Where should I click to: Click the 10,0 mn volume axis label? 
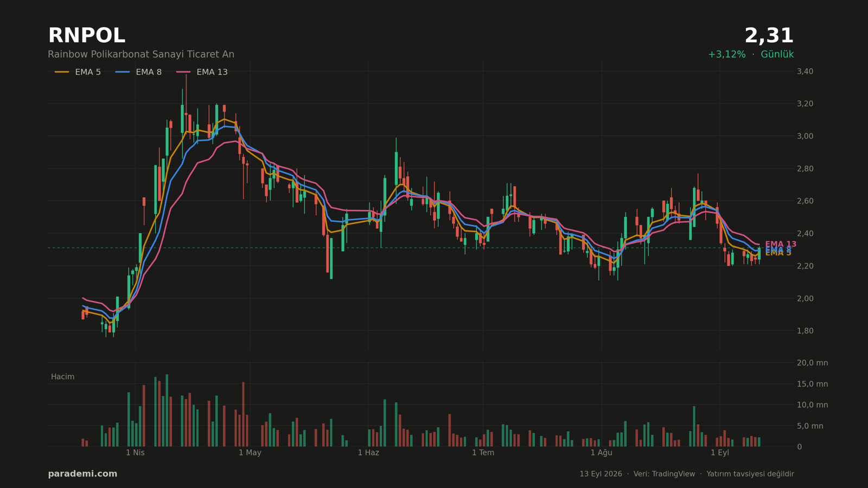(812, 405)
